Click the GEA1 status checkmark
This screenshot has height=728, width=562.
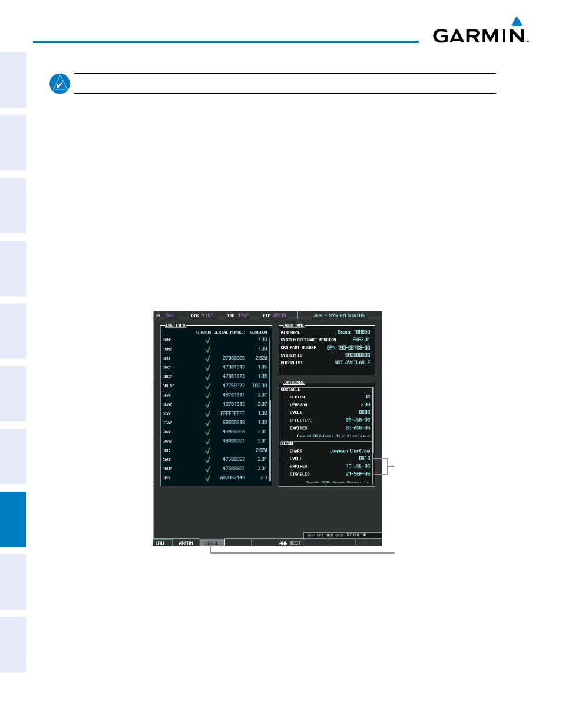tap(207, 395)
